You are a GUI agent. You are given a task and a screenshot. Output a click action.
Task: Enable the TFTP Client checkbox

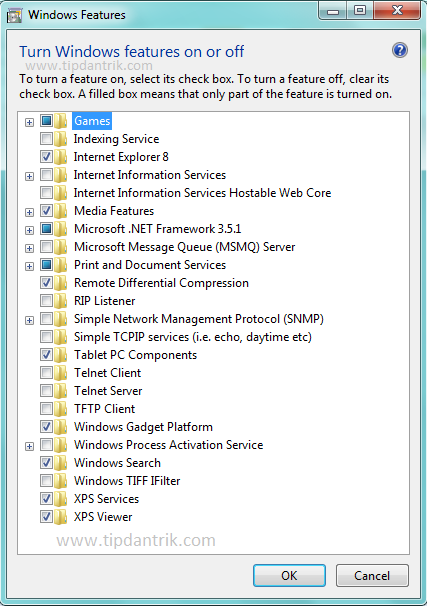pyautogui.click(x=46, y=409)
